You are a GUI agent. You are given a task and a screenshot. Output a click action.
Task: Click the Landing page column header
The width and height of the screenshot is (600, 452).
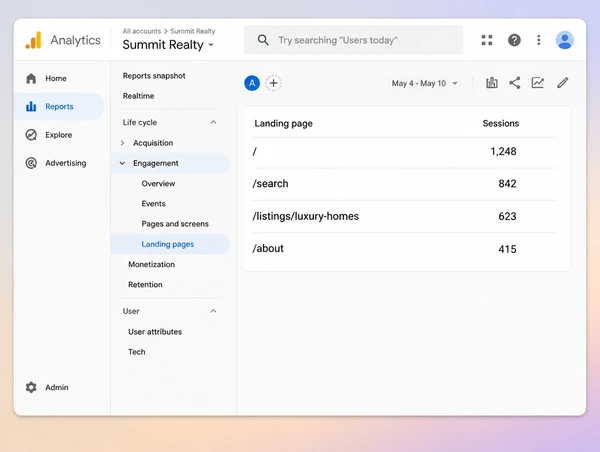[284, 123]
